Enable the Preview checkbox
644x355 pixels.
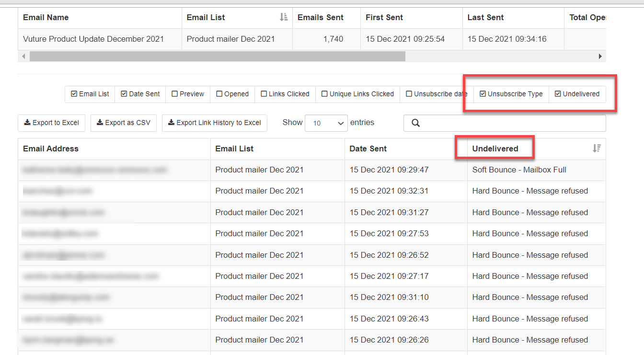(174, 94)
